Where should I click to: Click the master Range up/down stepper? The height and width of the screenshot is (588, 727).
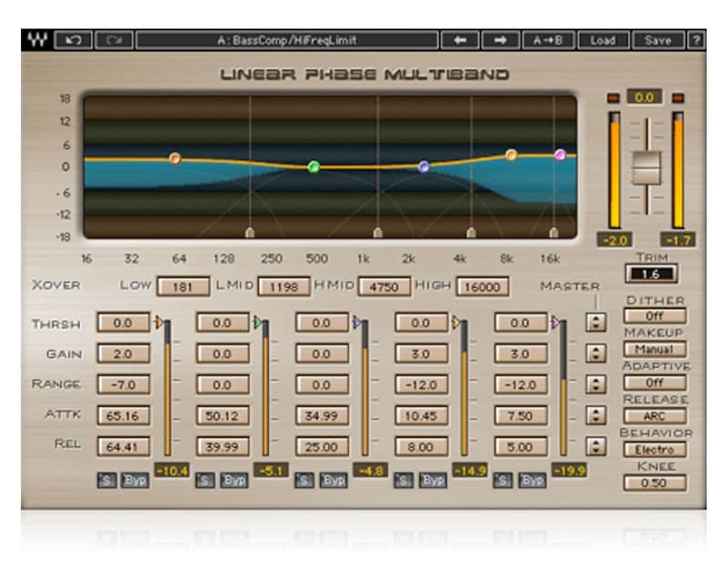point(596,384)
